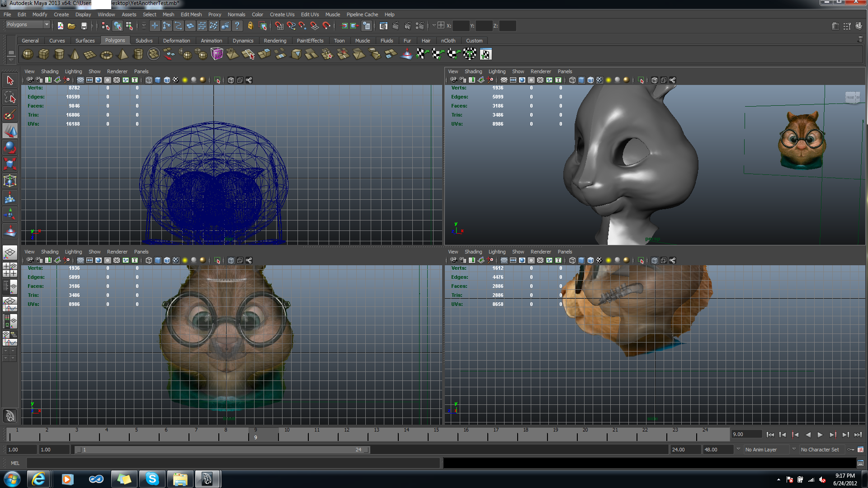Create a polygon sphere from the shelf
The width and height of the screenshot is (868, 488).
pos(28,54)
